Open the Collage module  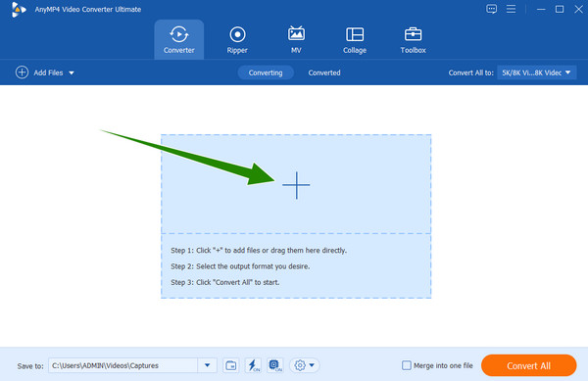(x=355, y=40)
